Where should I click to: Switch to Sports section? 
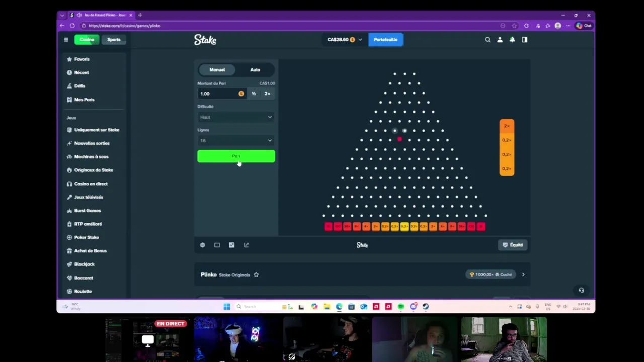coord(114,40)
